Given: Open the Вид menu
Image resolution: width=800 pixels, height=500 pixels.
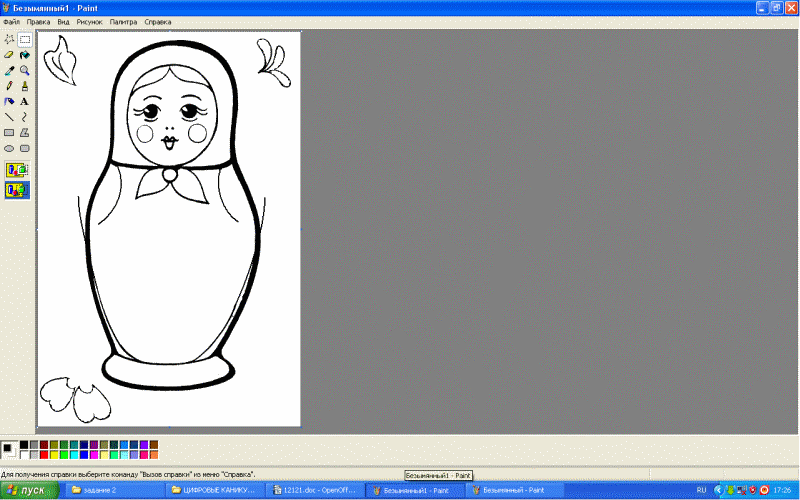Looking at the screenshot, I should [x=63, y=22].
